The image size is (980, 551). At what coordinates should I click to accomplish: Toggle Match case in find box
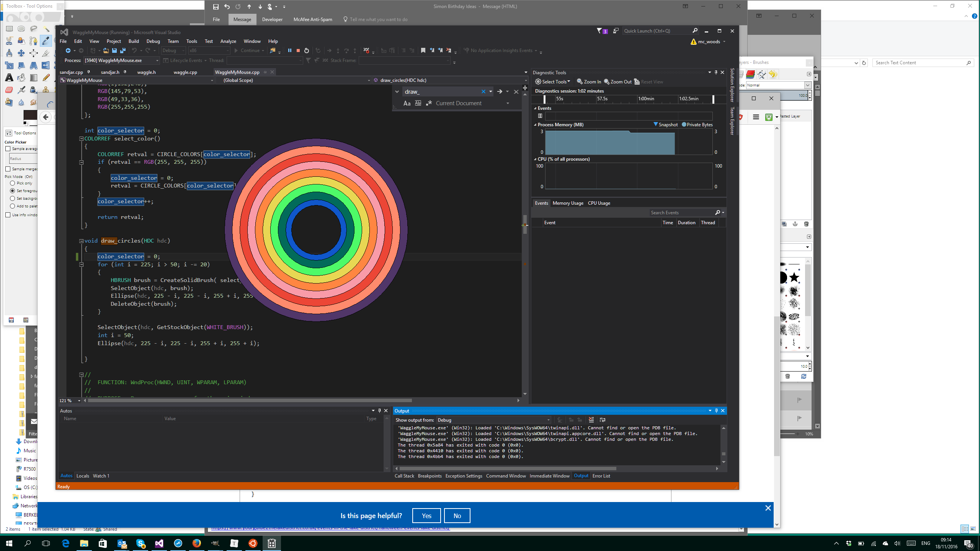407,103
